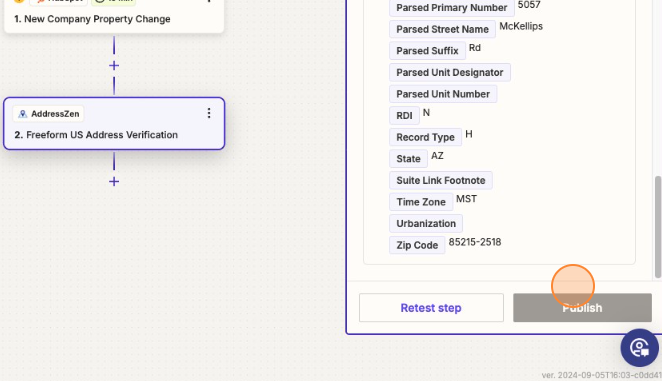
Task: Click the H record type value
Action: 469,134
